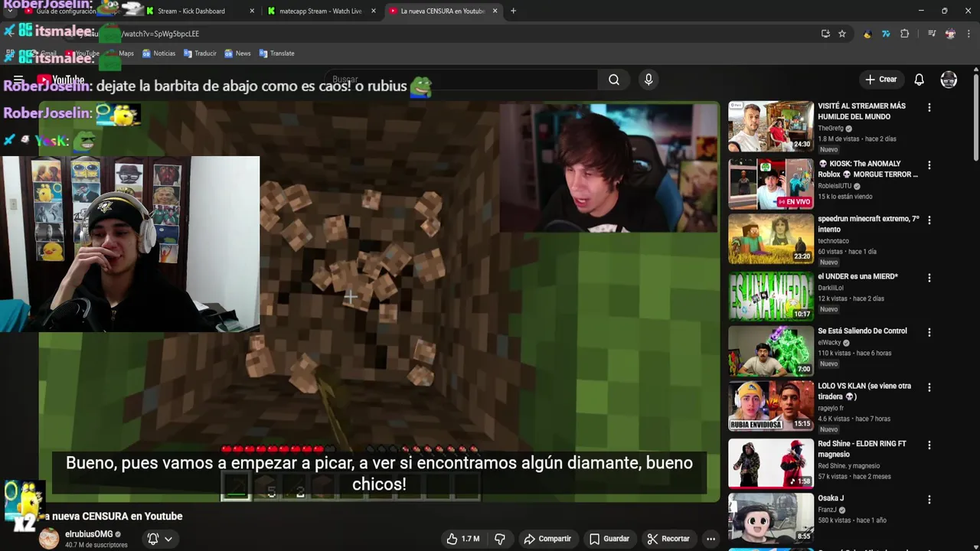Open options for Osaka J video
Image resolution: width=980 pixels, height=551 pixels.
point(929,500)
